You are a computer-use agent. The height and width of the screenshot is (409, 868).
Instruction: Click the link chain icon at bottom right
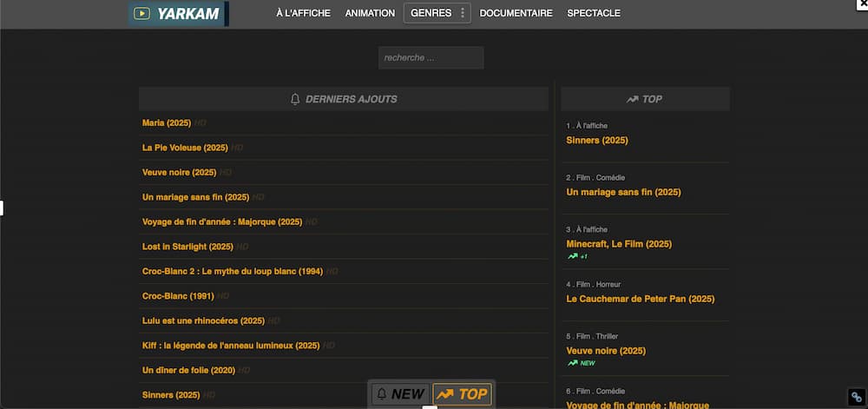point(857,397)
